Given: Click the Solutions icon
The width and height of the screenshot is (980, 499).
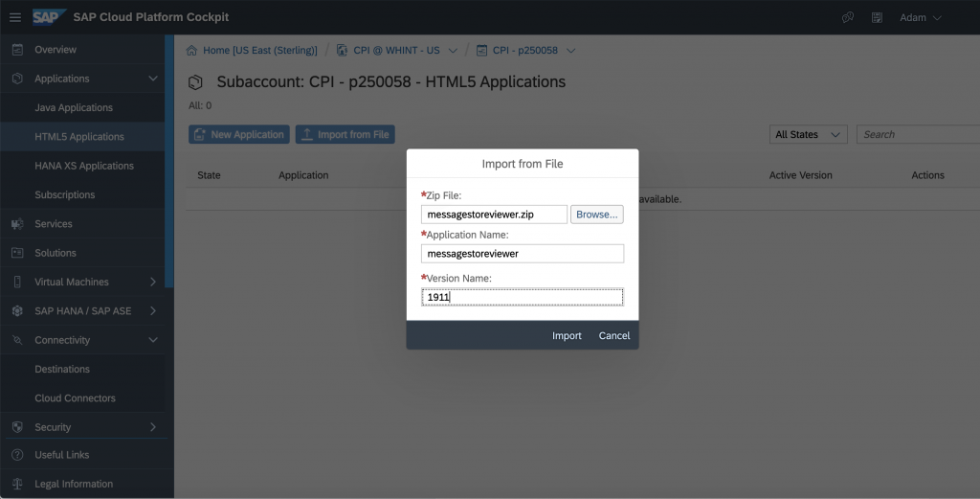Looking at the screenshot, I should 17,253.
